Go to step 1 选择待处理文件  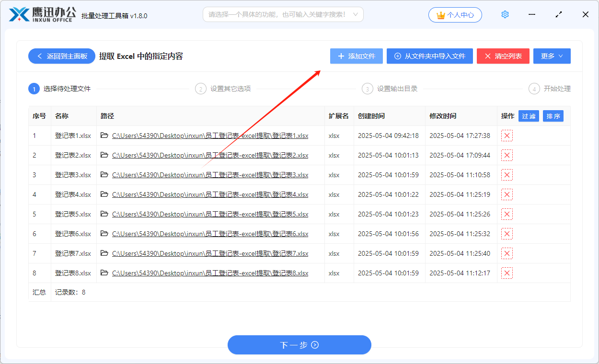(60, 89)
